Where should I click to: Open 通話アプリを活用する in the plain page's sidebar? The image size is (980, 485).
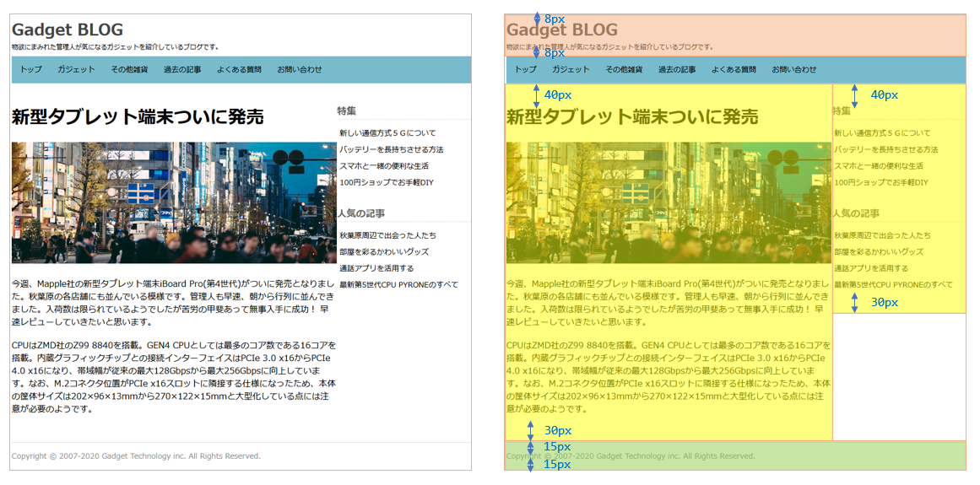(376, 268)
